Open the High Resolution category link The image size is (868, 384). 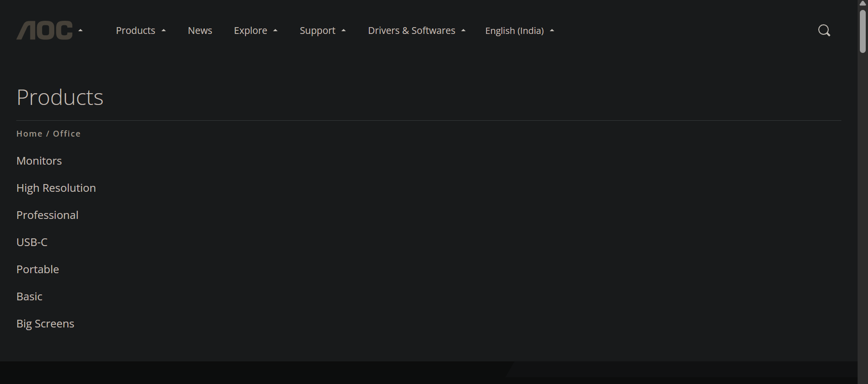56,188
